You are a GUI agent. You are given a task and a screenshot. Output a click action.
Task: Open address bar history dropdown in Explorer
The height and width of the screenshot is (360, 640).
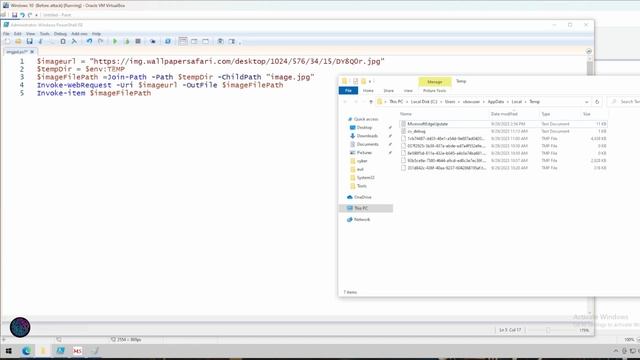pos(587,102)
